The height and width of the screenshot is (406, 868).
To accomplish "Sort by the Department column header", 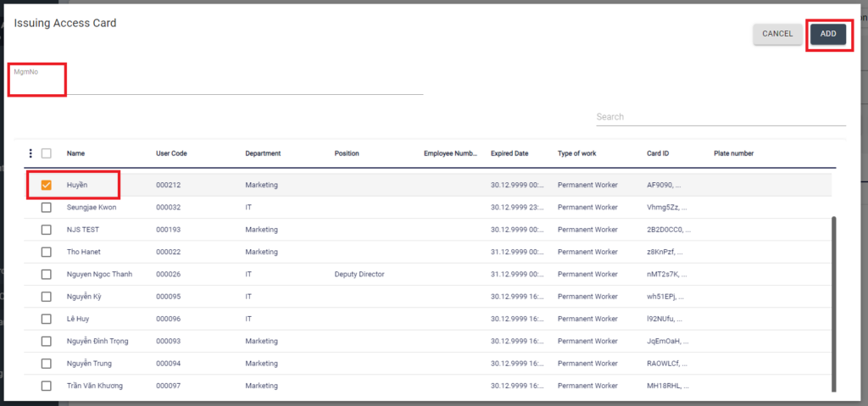I will pyautogui.click(x=263, y=153).
